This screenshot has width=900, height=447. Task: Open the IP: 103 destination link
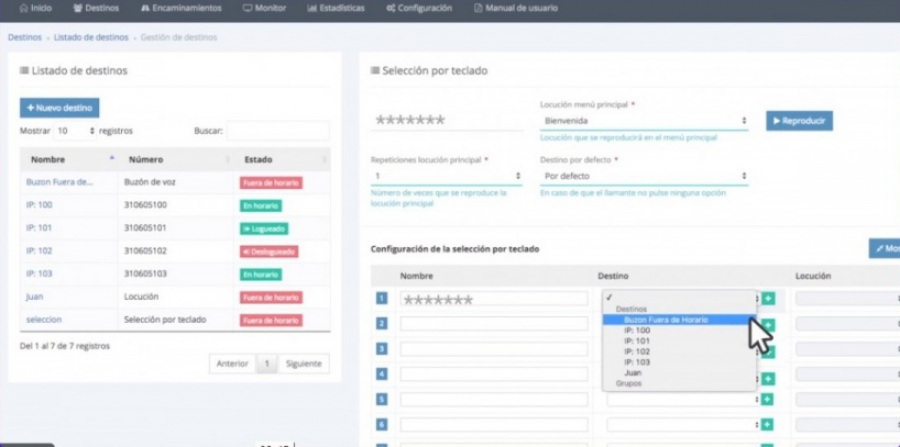point(39,274)
